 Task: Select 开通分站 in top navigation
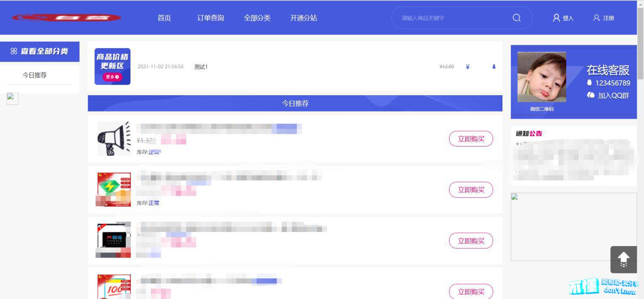[x=304, y=18]
